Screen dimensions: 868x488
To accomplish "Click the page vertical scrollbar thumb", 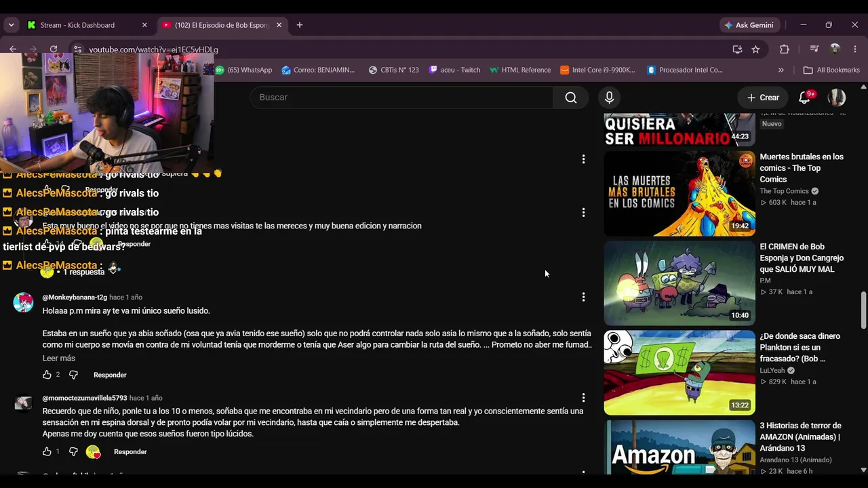I will click(863, 310).
